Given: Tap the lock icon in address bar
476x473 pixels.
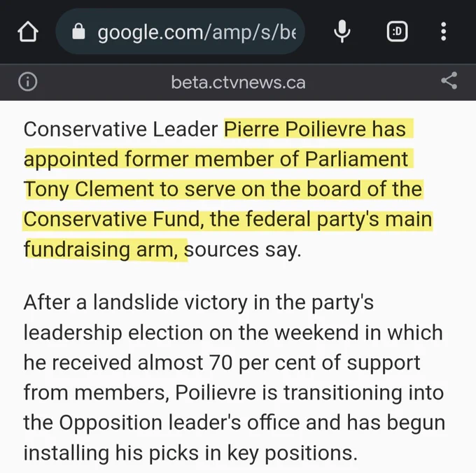Looking at the screenshot, I should [x=78, y=31].
